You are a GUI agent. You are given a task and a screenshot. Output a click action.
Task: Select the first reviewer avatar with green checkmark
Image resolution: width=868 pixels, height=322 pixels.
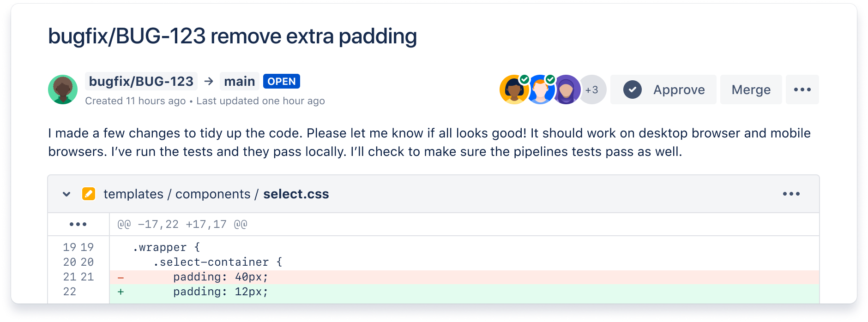tap(514, 89)
